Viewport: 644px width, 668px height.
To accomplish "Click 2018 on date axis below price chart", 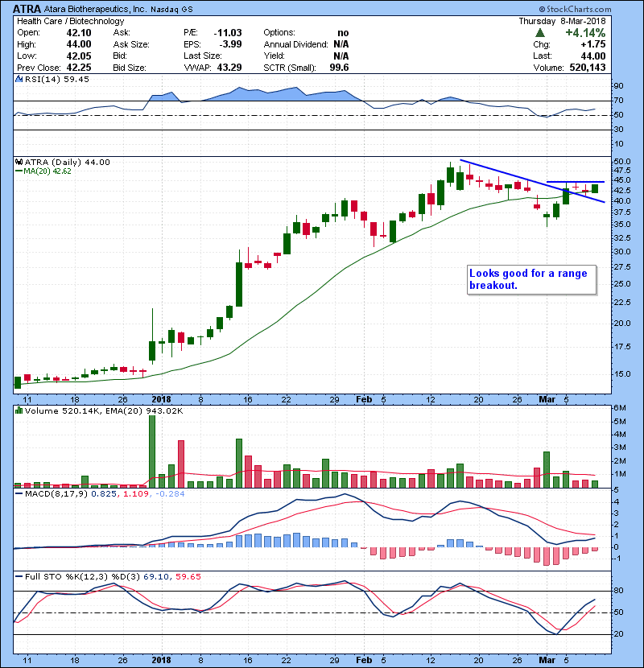I will pos(161,400).
